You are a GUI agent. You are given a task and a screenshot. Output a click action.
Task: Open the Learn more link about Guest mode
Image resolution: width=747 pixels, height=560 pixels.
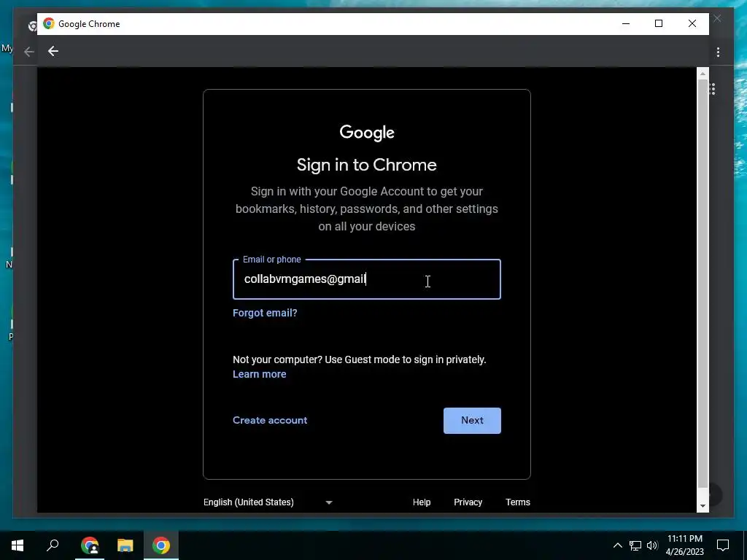259,374
